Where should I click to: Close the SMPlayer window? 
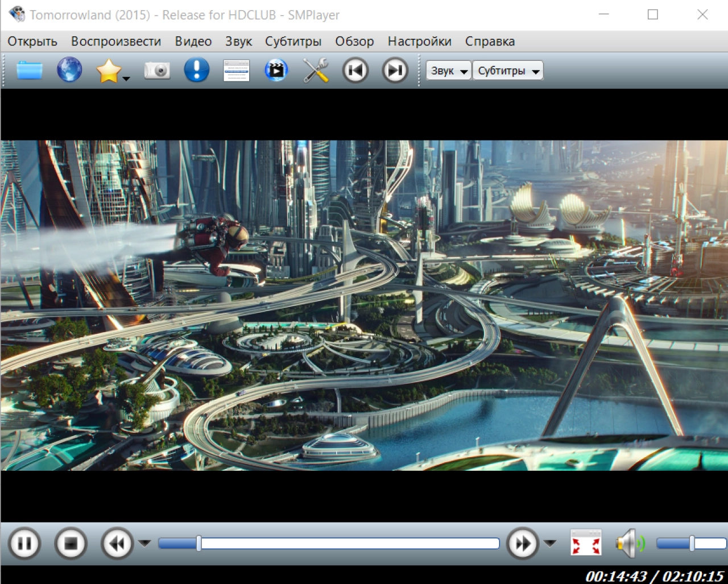(x=702, y=15)
